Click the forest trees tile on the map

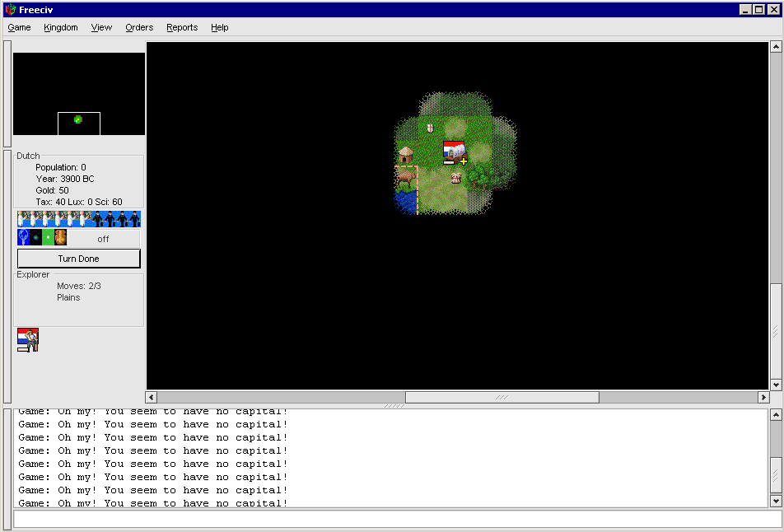[479, 178]
